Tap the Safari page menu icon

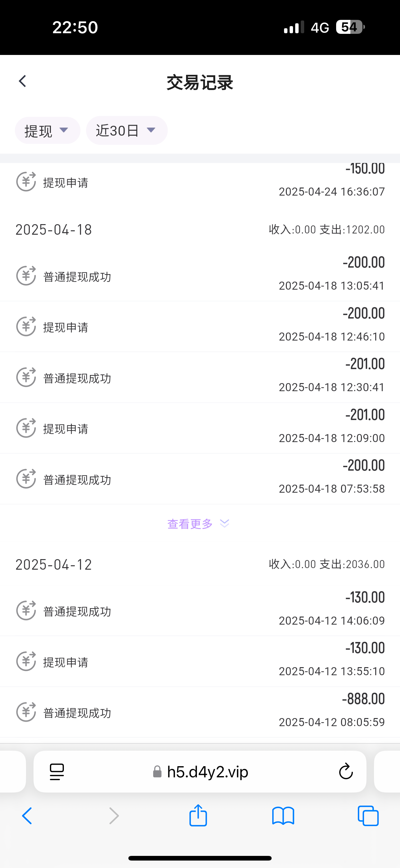pyautogui.click(x=57, y=772)
